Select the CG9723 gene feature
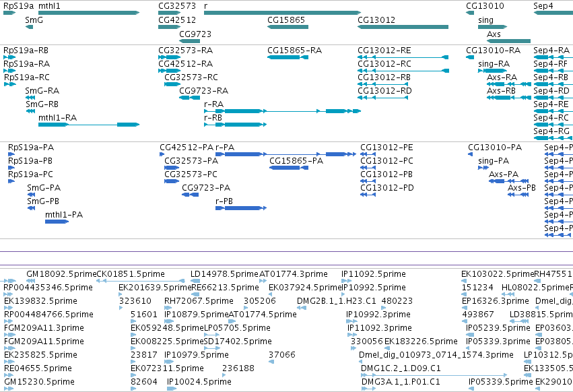 click(190, 41)
